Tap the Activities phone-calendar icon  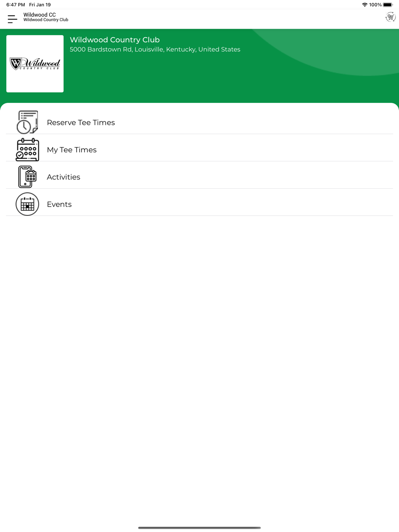coord(27,177)
